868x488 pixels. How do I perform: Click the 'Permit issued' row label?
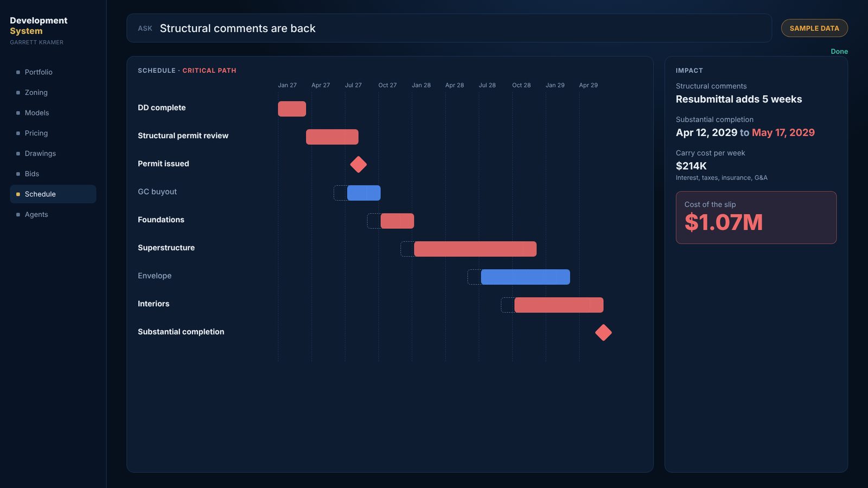pyautogui.click(x=163, y=164)
